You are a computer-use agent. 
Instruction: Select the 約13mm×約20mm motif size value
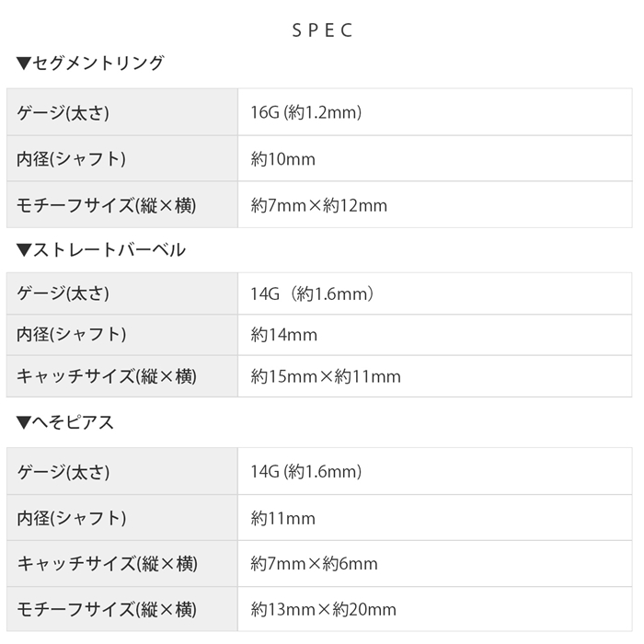pyautogui.click(x=323, y=609)
